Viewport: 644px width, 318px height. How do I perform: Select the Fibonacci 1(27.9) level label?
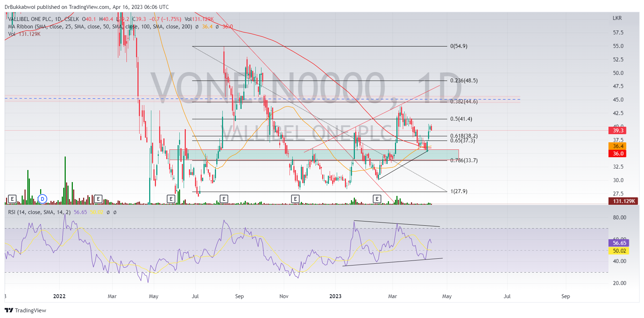(459, 191)
